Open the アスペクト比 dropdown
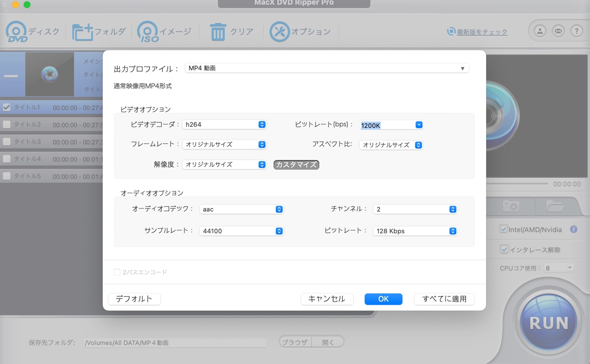The width and height of the screenshot is (590, 364). pyautogui.click(x=391, y=145)
